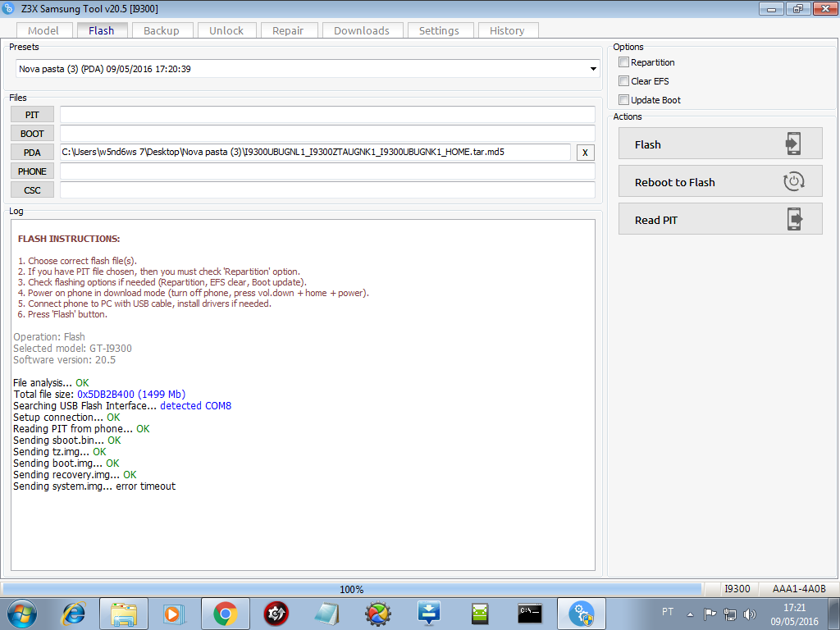Tick the Clear EFS checkbox
The image size is (840, 630).
click(x=623, y=81)
